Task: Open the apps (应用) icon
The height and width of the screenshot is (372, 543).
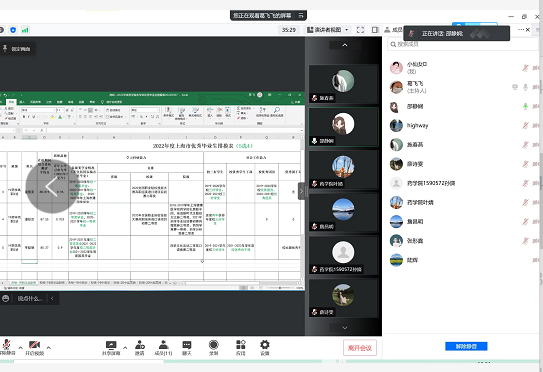Action: [241, 348]
